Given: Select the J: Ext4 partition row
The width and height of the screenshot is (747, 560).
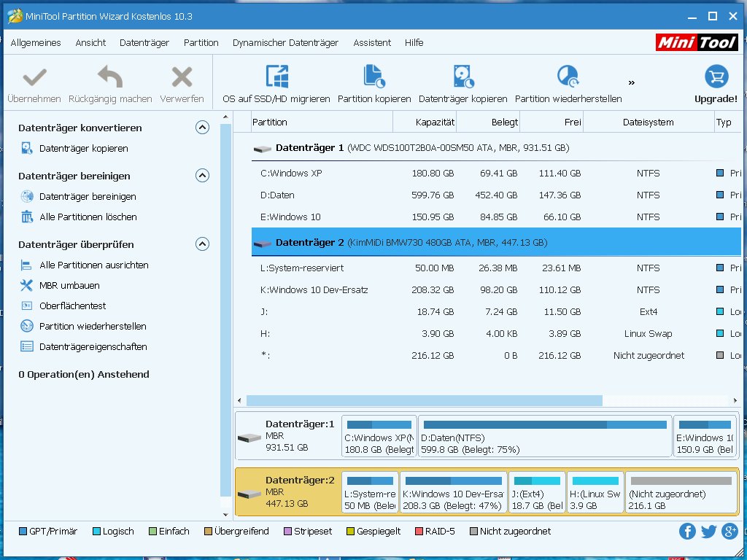Looking at the screenshot, I should click(x=496, y=312).
